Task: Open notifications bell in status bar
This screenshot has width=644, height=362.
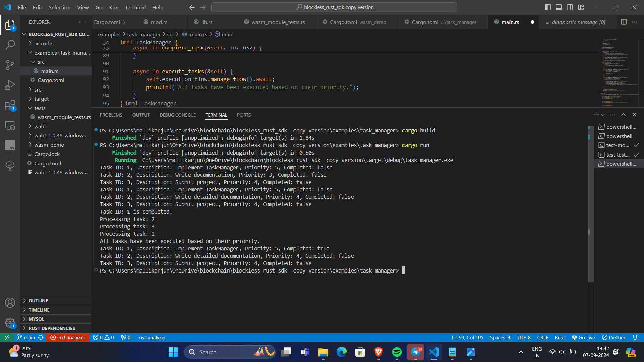Action: [635, 337]
